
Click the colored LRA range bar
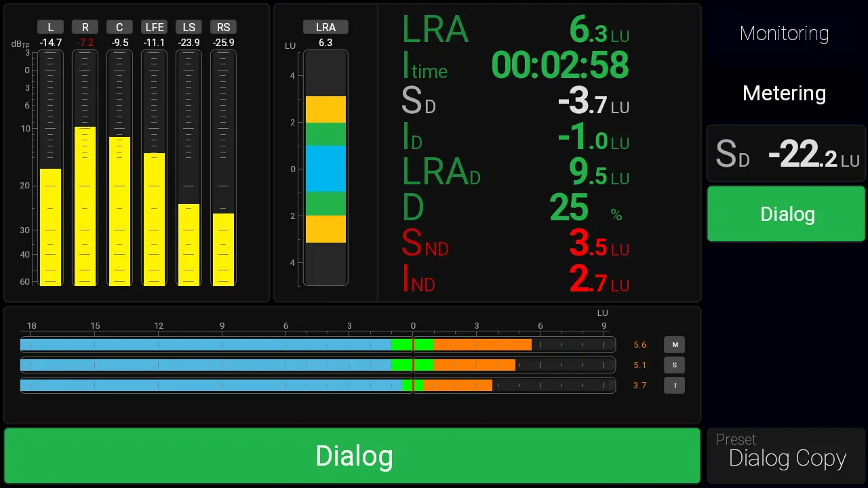[x=325, y=169]
